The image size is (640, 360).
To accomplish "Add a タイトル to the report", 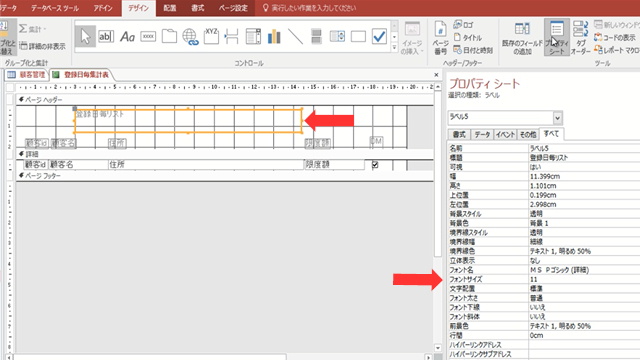I will 468,38.
